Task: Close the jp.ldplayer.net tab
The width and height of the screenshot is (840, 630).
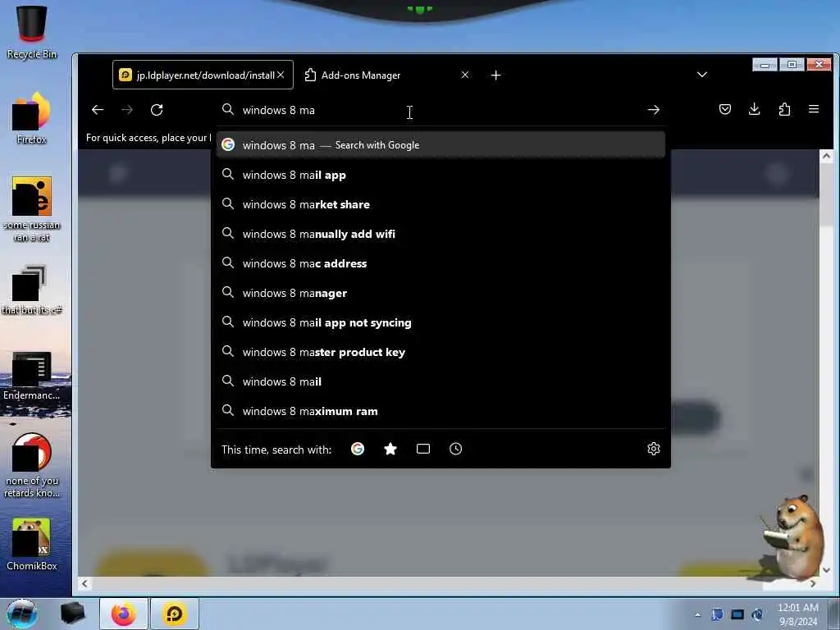Action: [x=281, y=75]
